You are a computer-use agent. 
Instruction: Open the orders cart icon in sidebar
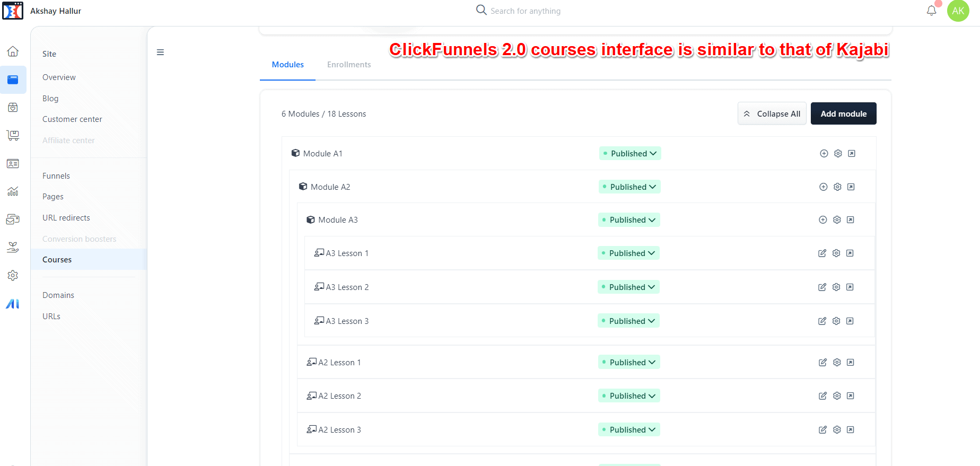click(x=13, y=136)
